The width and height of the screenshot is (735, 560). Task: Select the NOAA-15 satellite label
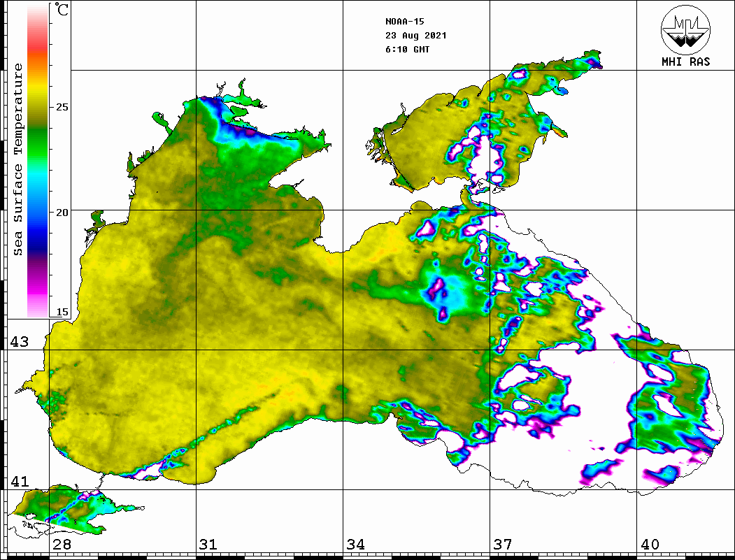click(404, 22)
